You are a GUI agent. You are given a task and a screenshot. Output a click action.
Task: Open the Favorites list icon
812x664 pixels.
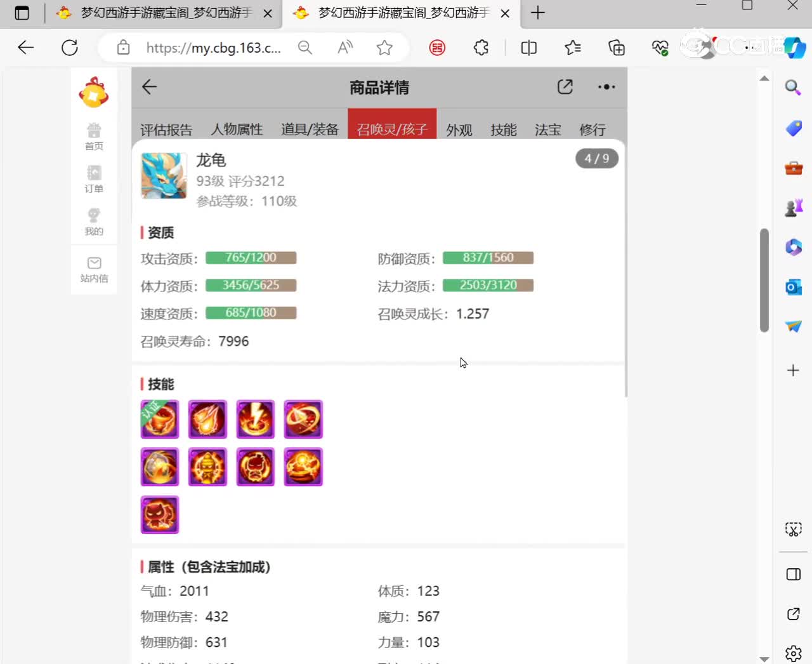(x=573, y=48)
